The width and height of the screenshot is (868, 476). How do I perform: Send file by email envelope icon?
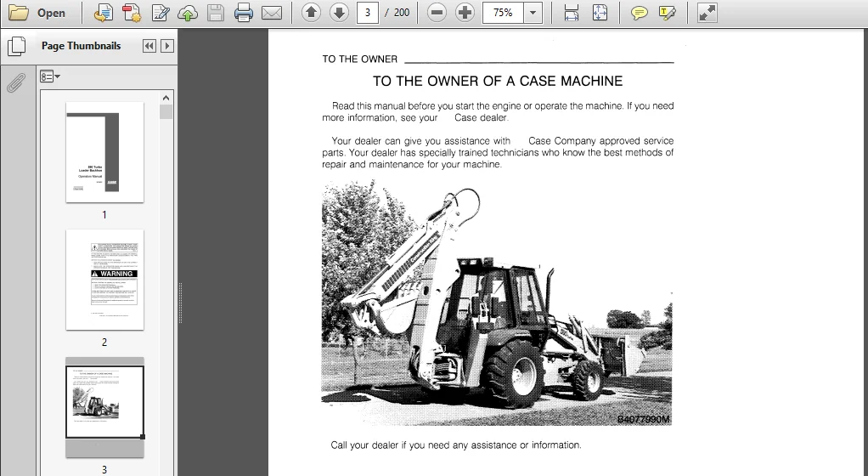pyautogui.click(x=272, y=13)
